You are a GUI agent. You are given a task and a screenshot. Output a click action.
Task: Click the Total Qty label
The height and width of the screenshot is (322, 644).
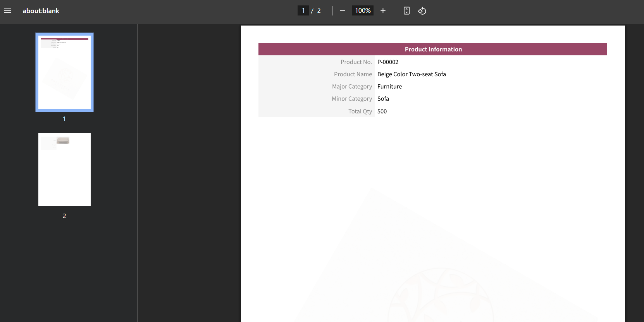pos(360,111)
